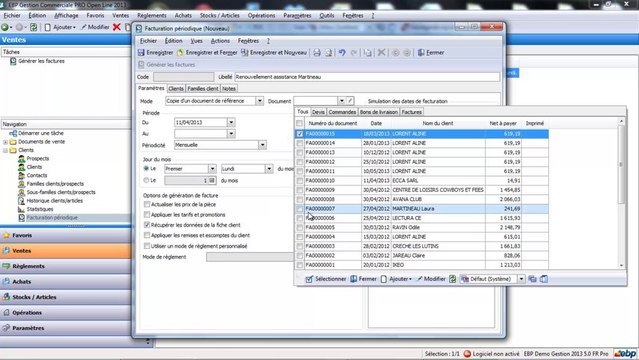Click Enregistrer save button in dialog

[x=155, y=53]
